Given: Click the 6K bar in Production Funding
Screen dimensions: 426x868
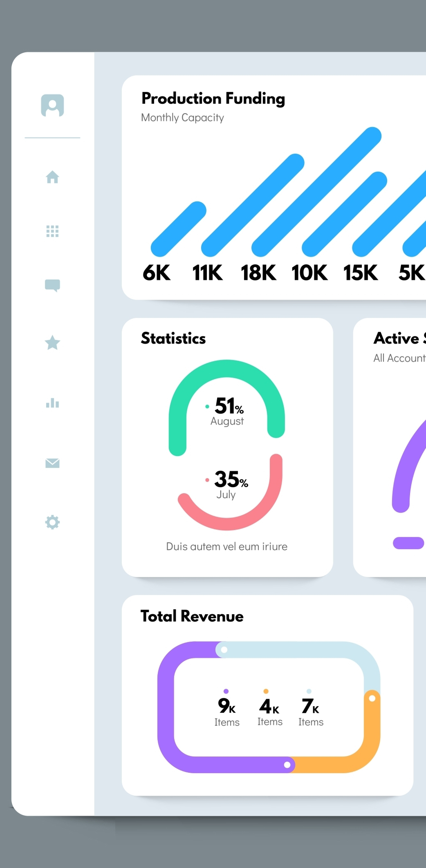Looking at the screenshot, I should (178, 229).
